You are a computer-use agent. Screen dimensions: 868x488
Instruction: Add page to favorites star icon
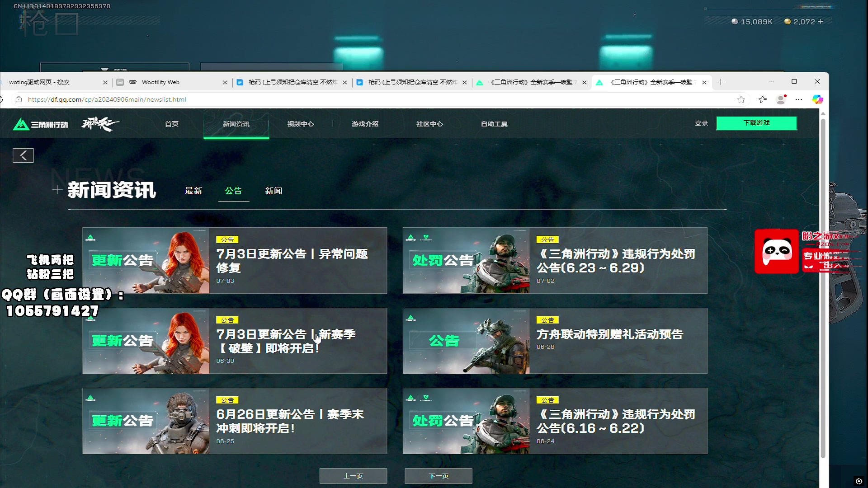pos(741,99)
